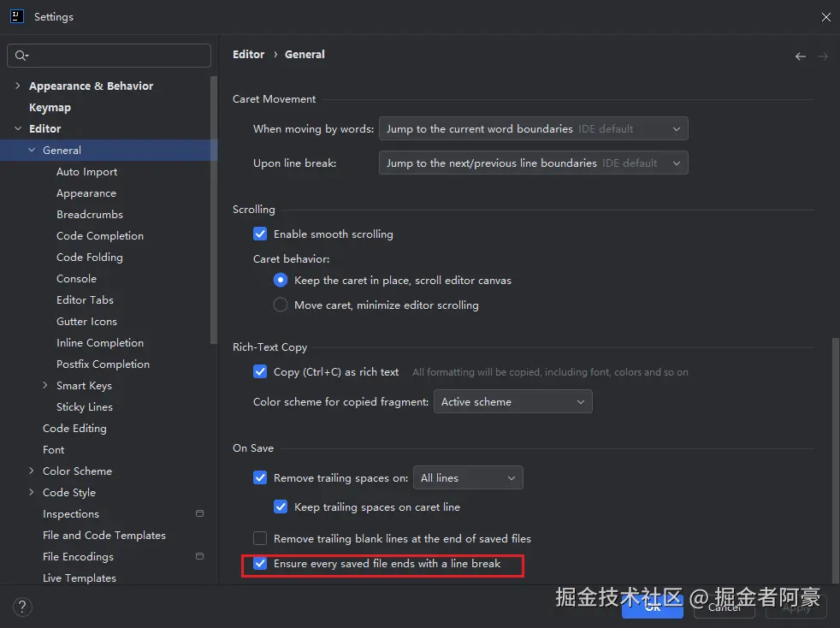Toggle Ensure every saved file ends with line break

[x=260, y=563]
